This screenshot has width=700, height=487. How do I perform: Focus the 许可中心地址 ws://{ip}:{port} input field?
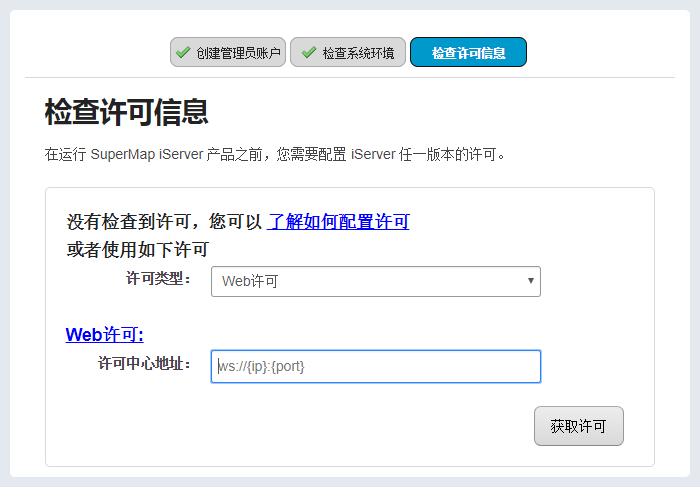click(x=376, y=366)
